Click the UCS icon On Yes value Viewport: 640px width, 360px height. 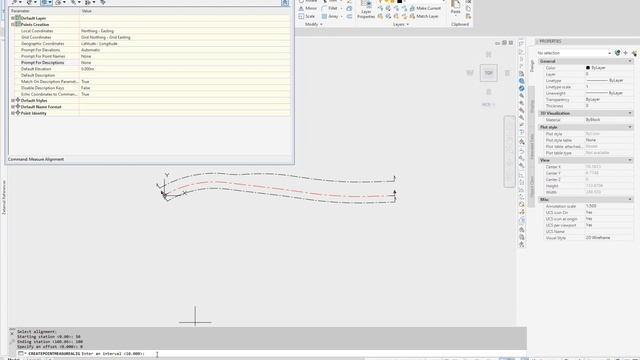point(589,212)
